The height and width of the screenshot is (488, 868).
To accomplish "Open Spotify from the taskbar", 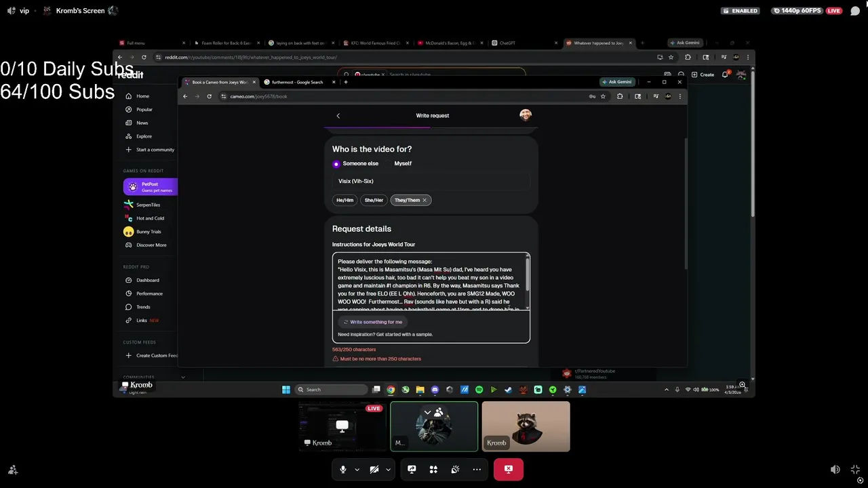I will [479, 390].
